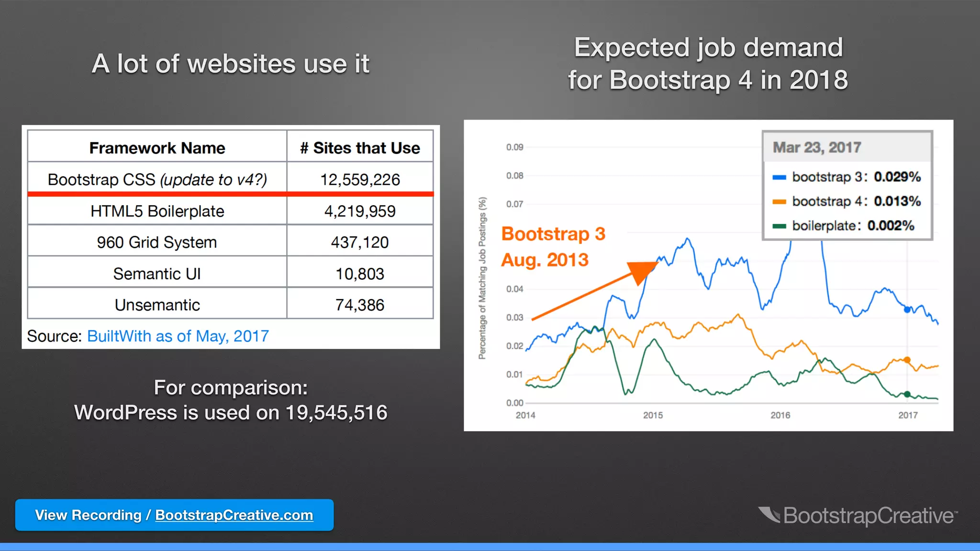This screenshot has width=980, height=551.
Task: Open the BuiltWith as of May, 2017 link
Action: tap(178, 336)
